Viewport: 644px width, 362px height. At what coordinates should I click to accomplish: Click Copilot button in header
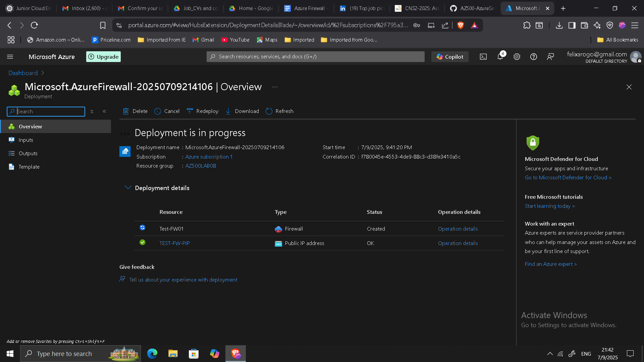pos(450,57)
